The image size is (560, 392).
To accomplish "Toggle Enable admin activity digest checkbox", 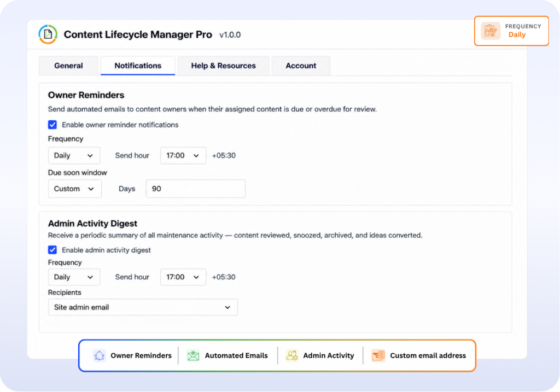I will click(52, 250).
